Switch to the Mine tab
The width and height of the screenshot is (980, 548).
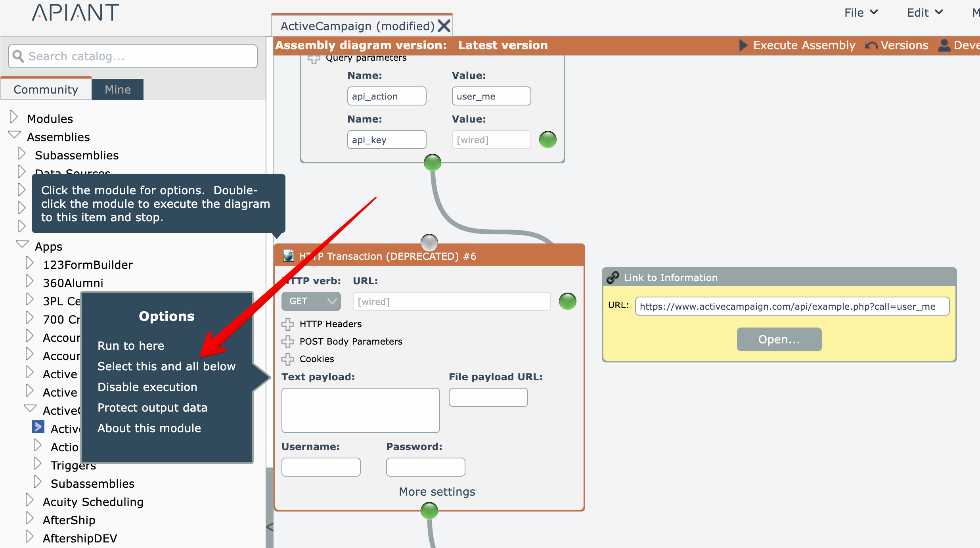118,90
